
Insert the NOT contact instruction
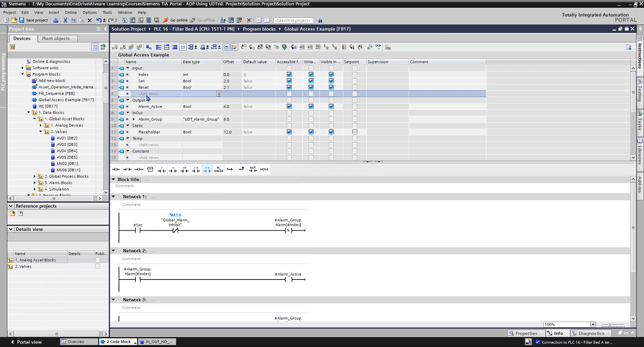point(253,169)
